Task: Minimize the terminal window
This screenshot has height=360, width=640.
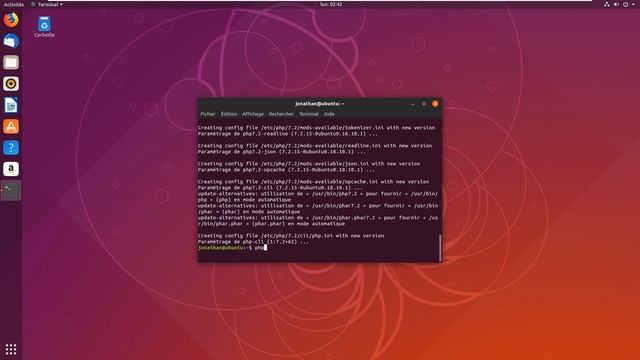Action: 413,104
